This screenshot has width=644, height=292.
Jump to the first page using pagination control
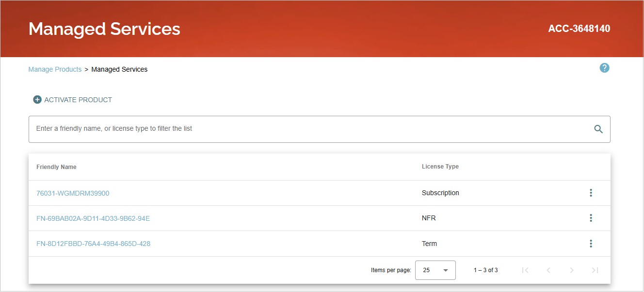pyautogui.click(x=525, y=270)
